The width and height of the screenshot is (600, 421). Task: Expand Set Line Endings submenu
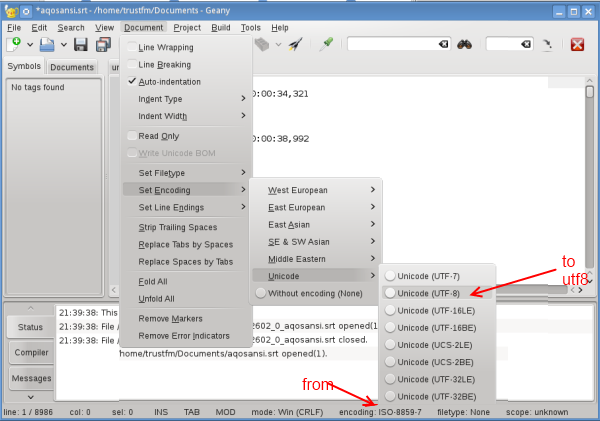pos(186,207)
